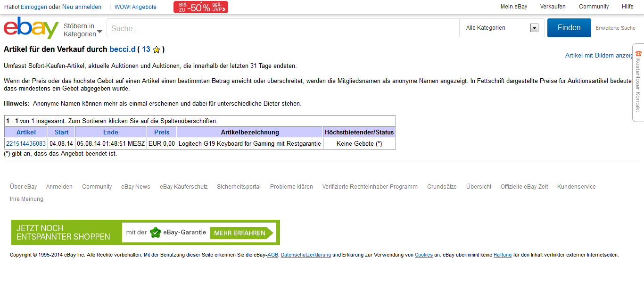The image size is (644, 299).
Task: Open the AGB link in copyright
Action: coord(272,255)
